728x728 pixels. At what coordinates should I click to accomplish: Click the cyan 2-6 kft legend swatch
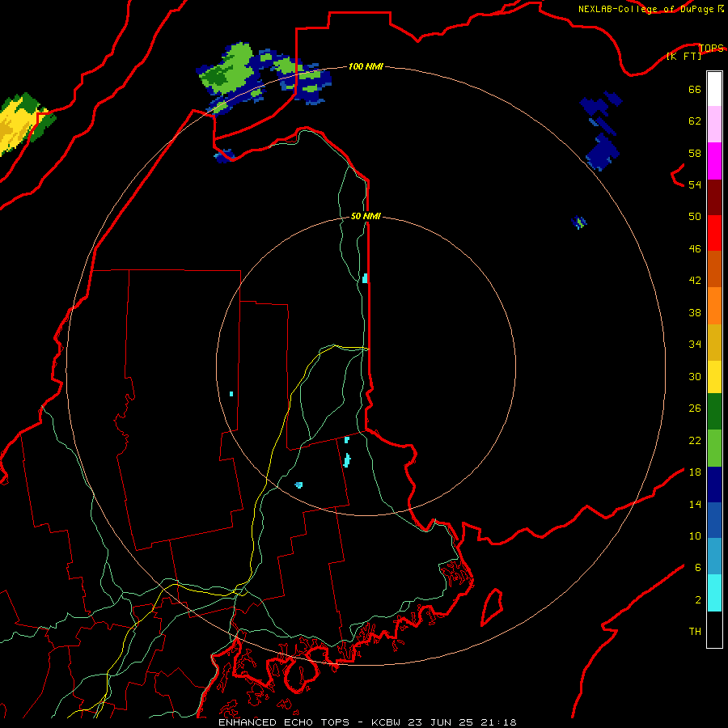[714, 593]
